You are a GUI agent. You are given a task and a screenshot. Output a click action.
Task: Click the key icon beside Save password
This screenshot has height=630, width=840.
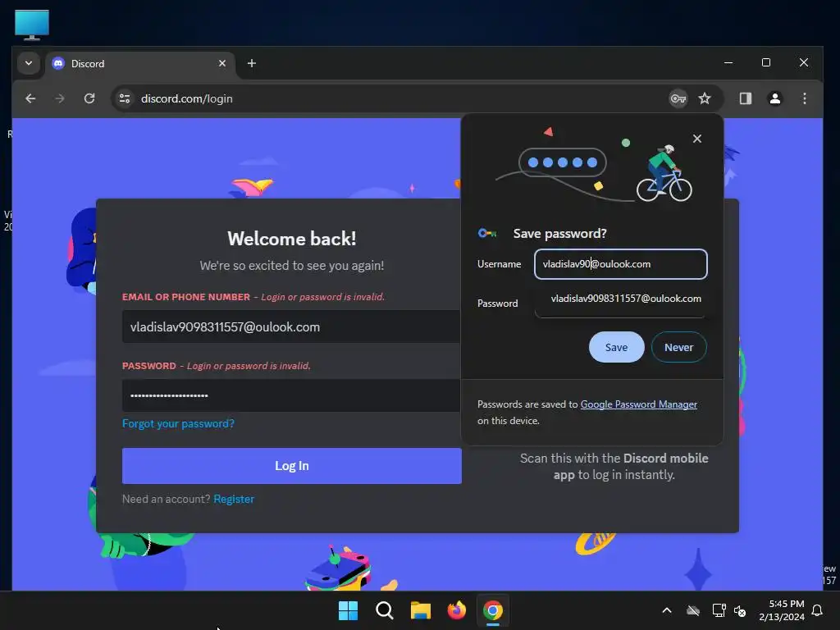(x=487, y=233)
